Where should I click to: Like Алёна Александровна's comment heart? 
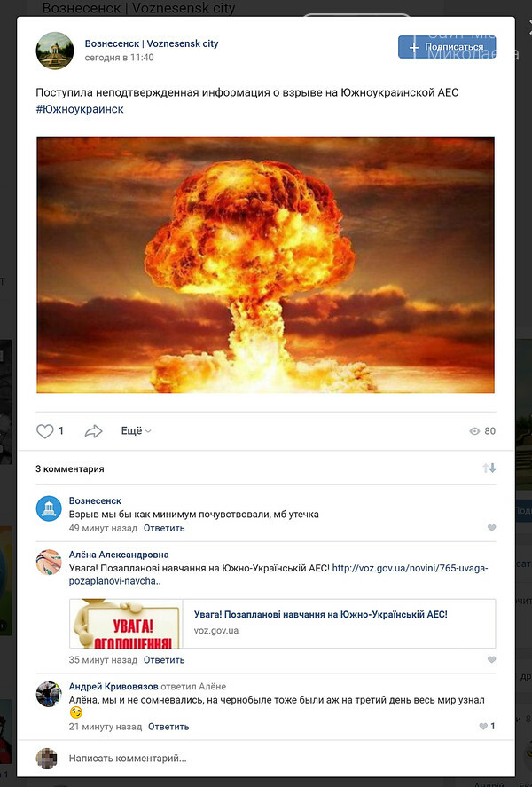coord(491,660)
